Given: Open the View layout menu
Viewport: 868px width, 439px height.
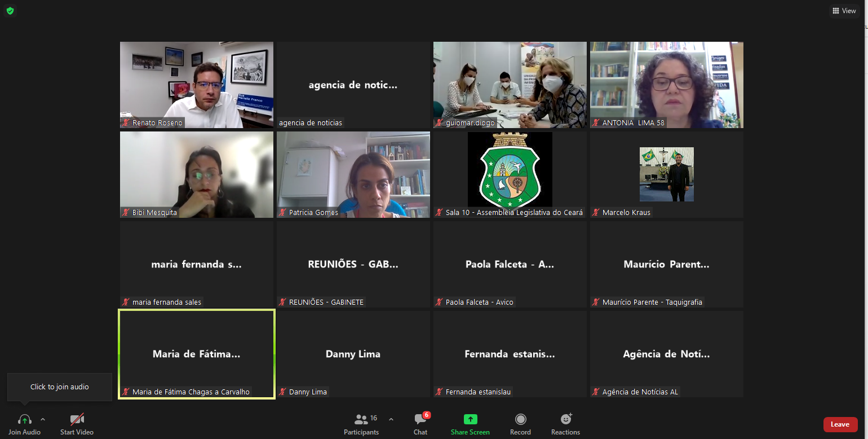Looking at the screenshot, I should coord(844,11).
